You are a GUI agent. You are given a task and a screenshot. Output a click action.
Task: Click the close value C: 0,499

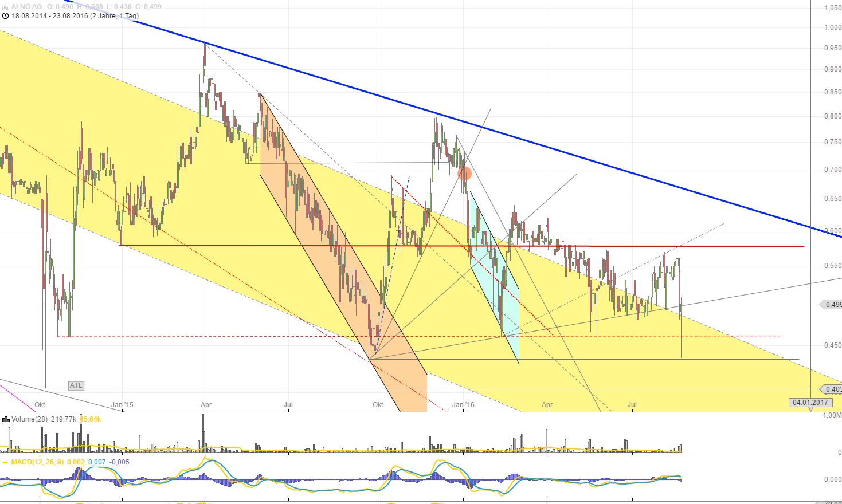coord(148,7)
